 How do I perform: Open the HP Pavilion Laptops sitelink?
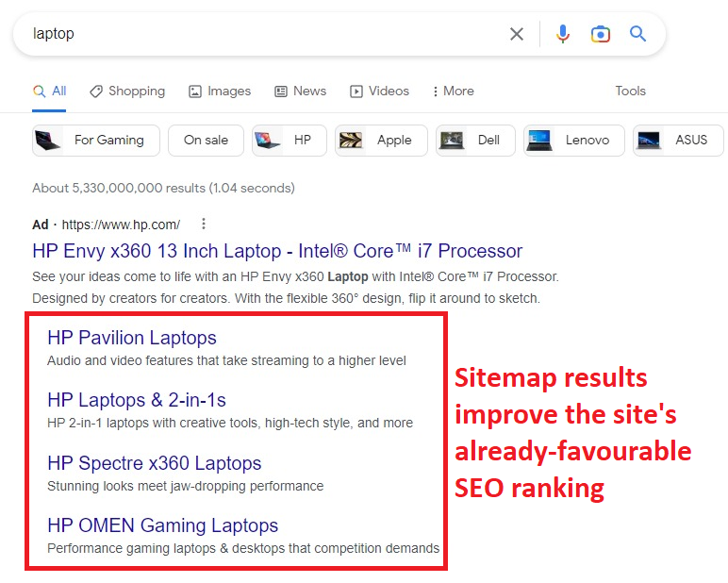(132, 338)
